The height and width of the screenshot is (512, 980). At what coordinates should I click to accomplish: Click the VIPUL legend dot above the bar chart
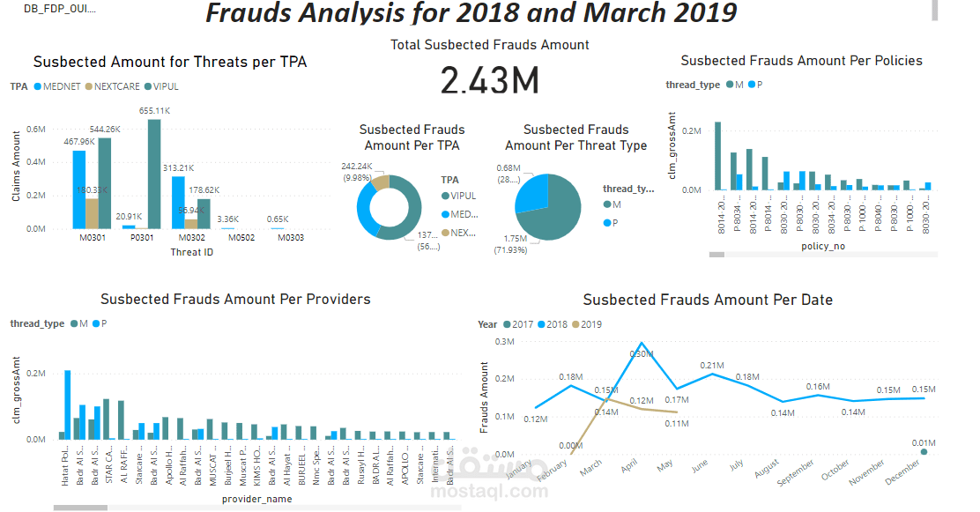pos(147,86)
